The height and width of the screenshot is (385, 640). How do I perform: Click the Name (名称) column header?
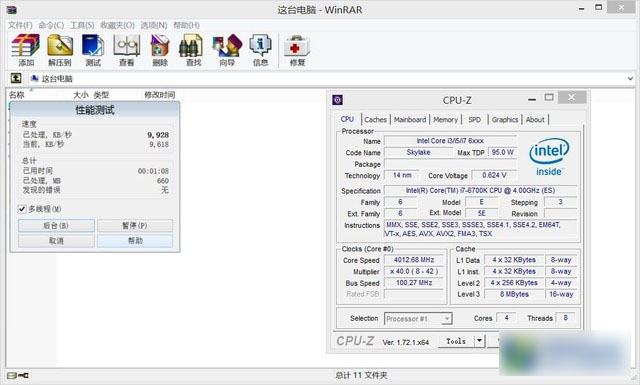(x=17, y=95)
